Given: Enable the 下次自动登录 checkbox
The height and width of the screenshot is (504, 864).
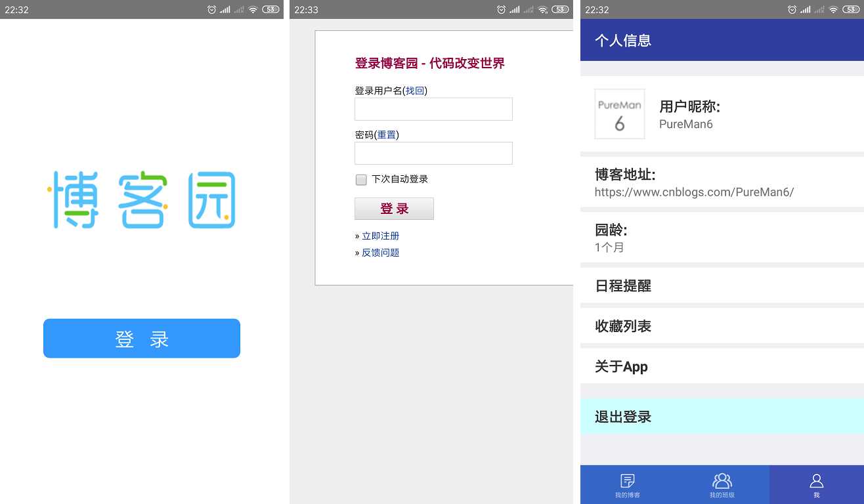Looking at the screenshot, I should (x=361, y=179).
